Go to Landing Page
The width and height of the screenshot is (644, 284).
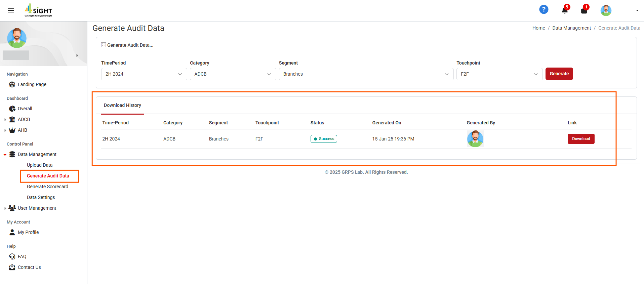(32, 84)
